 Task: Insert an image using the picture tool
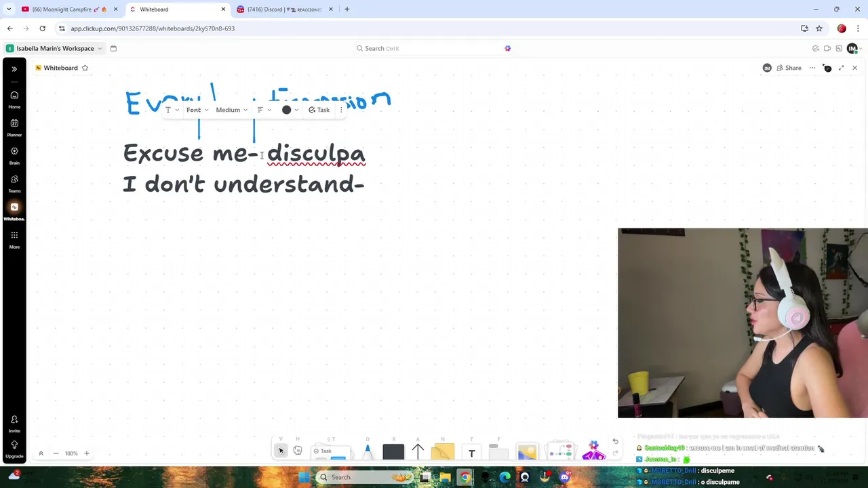[x=528, y=452]
